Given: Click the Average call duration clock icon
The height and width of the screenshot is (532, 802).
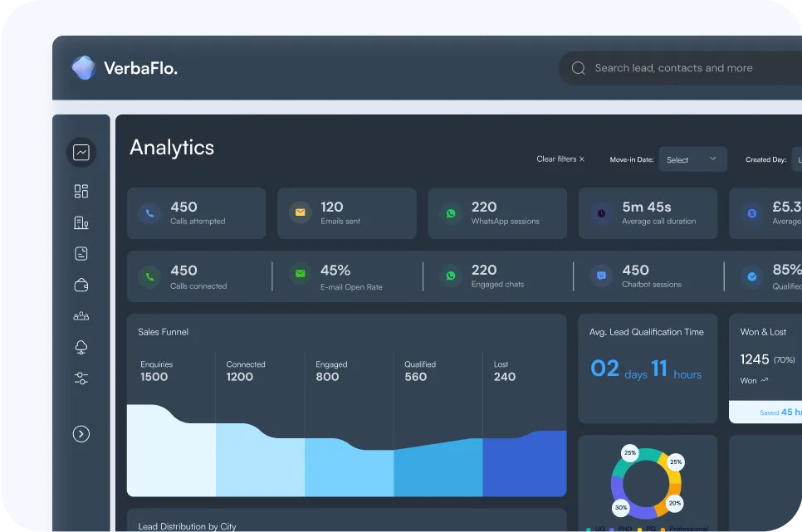Looking at the screenshot, I should click(601, 213).
